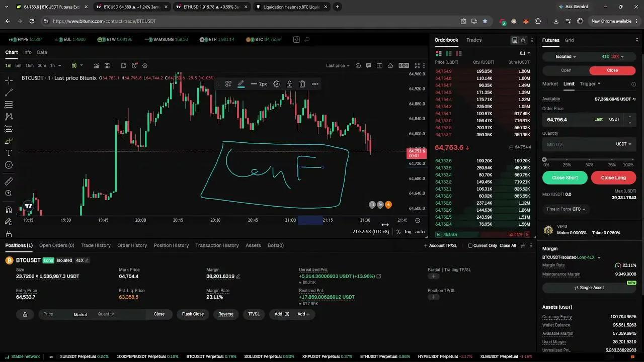Bookmark page with Chrome star icon

(485, 21)
